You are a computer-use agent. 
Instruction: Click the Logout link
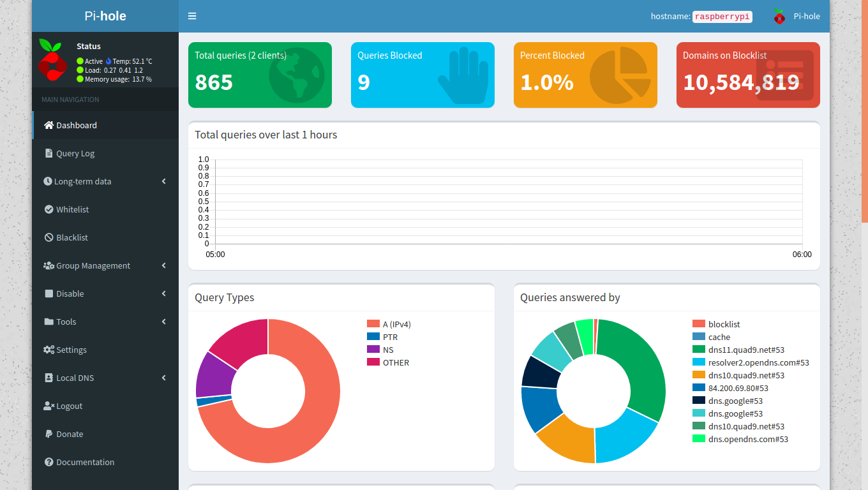tap(105, 406)
